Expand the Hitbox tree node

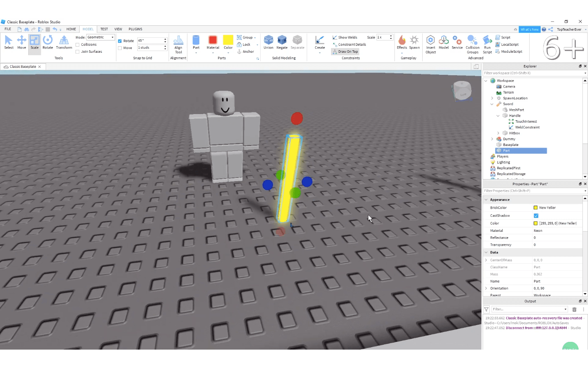[498, 133]
